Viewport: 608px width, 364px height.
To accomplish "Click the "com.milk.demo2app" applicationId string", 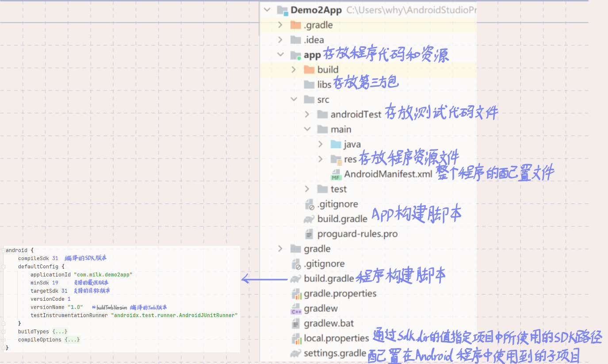I will pos(103,275).
